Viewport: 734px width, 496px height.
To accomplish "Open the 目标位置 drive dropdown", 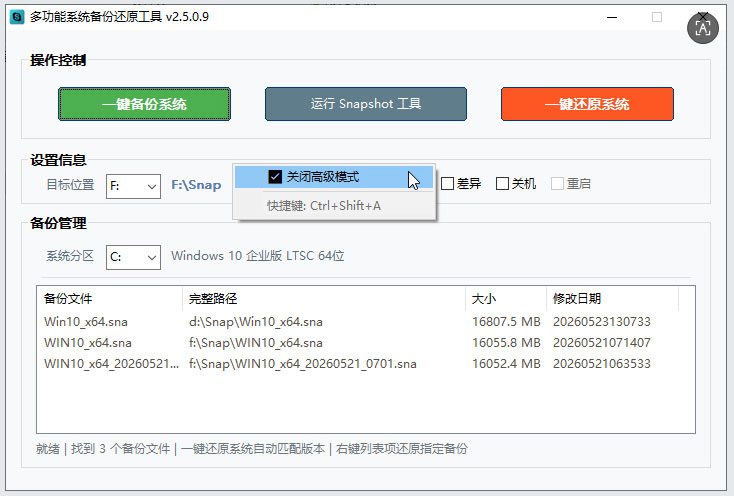I will point(133,186).
